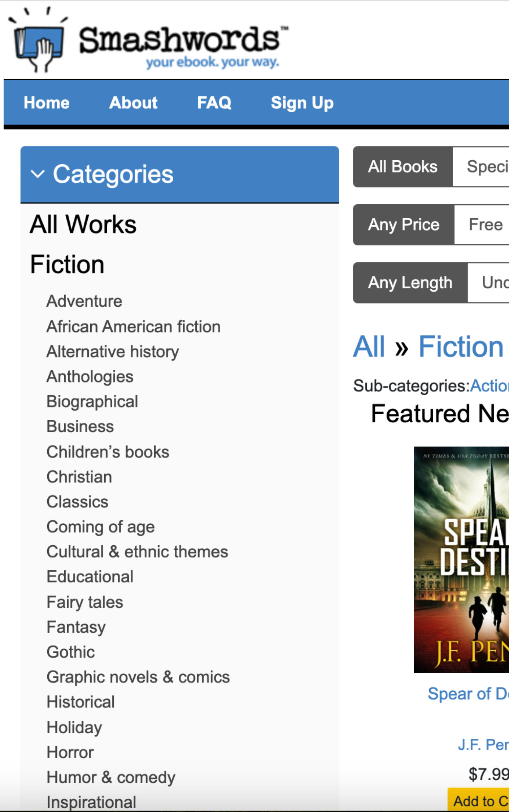
Task: Select the Fantasy category
Action: coord(75,627)
